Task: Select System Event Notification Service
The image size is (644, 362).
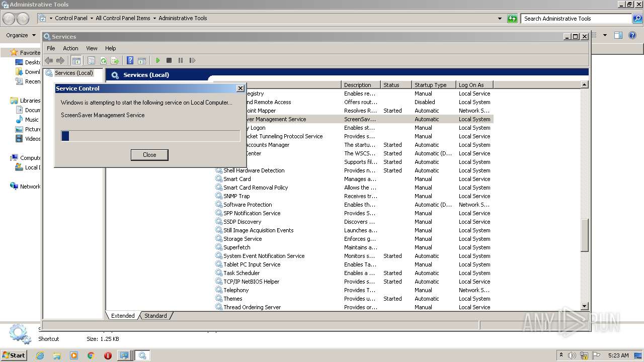Action: (x=354, y=256)
